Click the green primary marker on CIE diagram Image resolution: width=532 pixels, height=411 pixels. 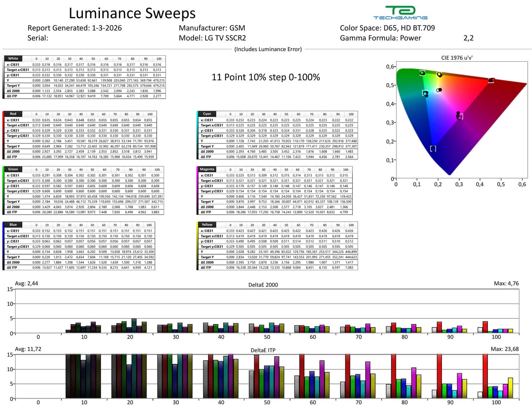pos(422,73)
